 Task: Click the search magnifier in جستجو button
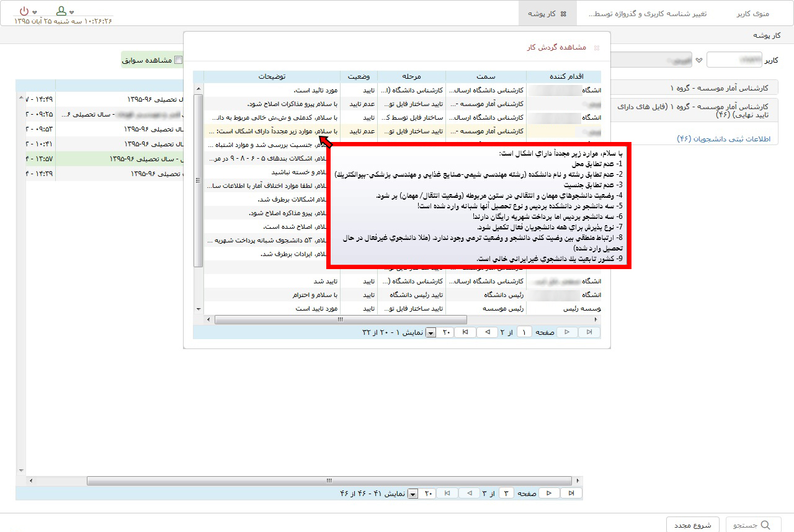pos(765,525)
